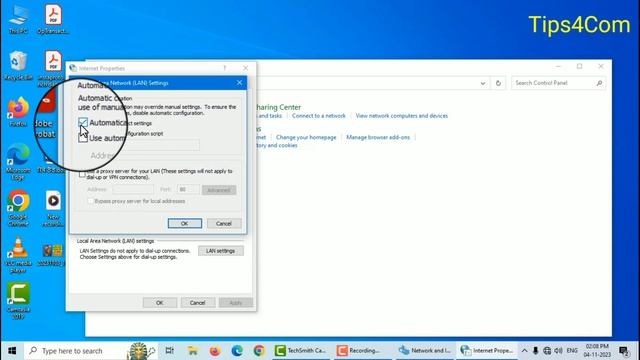Open the Recycle Bin desktop icon

(18, 65)
